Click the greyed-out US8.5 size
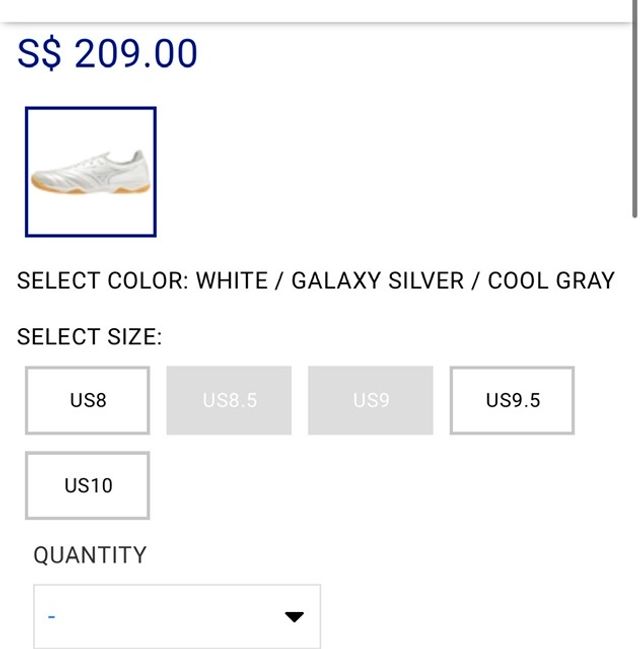 (x=229, y=400)
